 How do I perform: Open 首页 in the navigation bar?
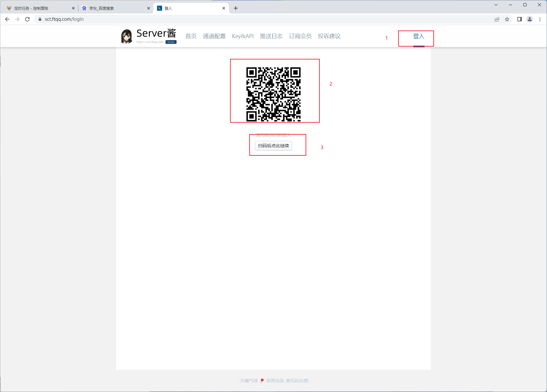(191, 36)
